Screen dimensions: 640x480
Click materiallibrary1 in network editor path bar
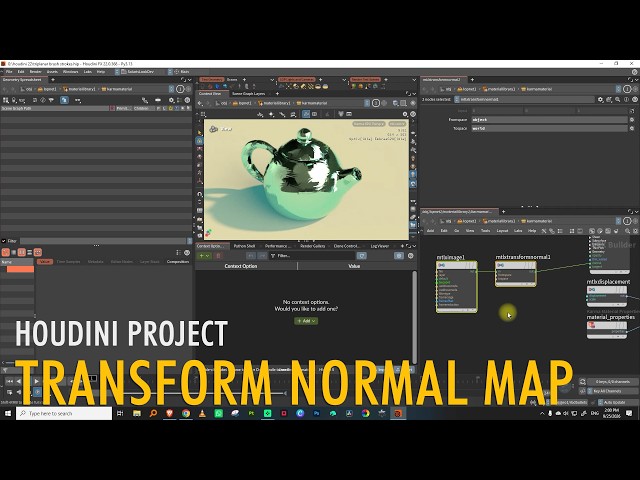click(x=499, y=221)
